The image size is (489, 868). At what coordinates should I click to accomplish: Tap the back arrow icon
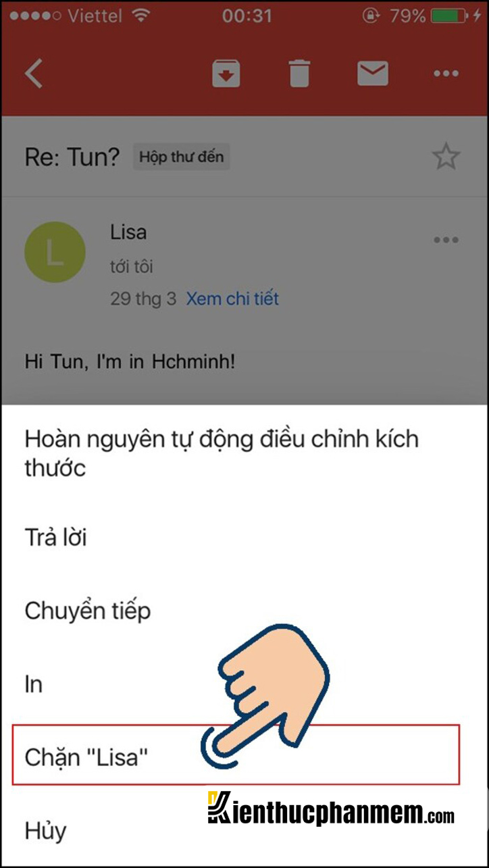(34, 72)
